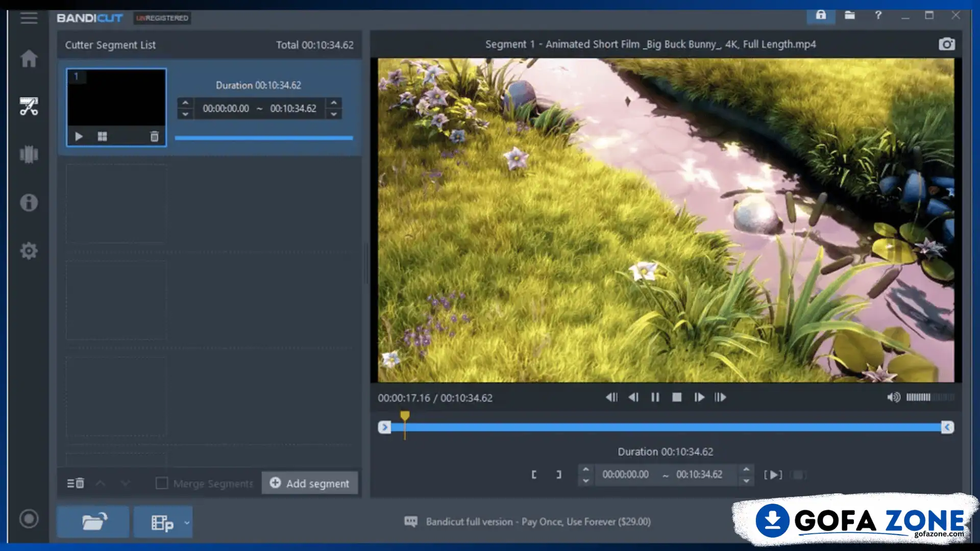The image size is (980, 551).
Task: Open file with folder button
Action: (x=93, y=522)
